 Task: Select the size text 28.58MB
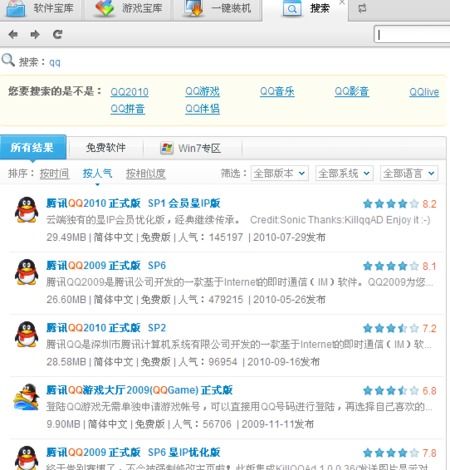pyautogui.click(x=66, y=362)
